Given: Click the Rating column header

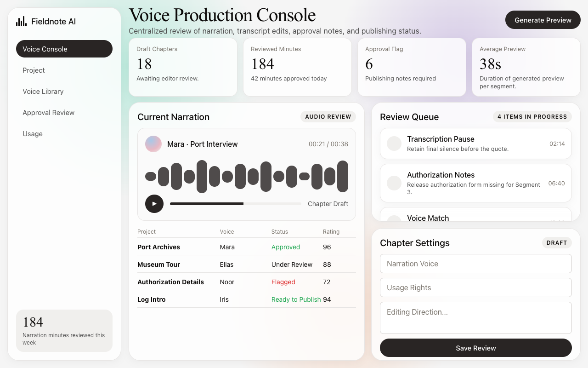Looking at the screenshot, I should 331,232.
